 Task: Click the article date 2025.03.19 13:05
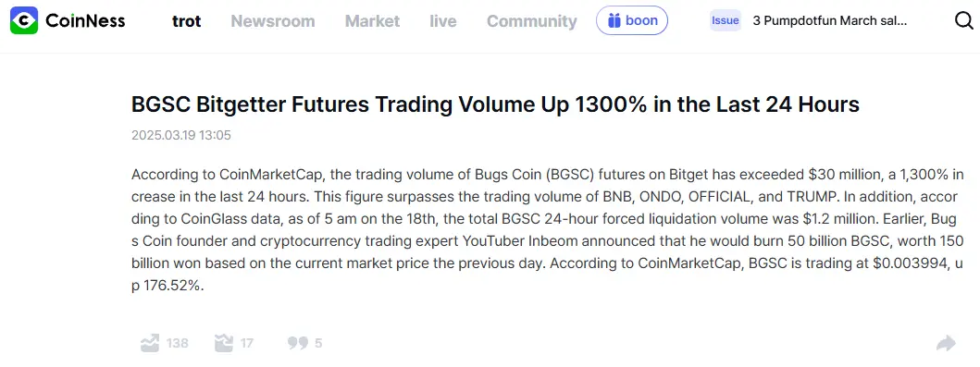tap(181, 135)
